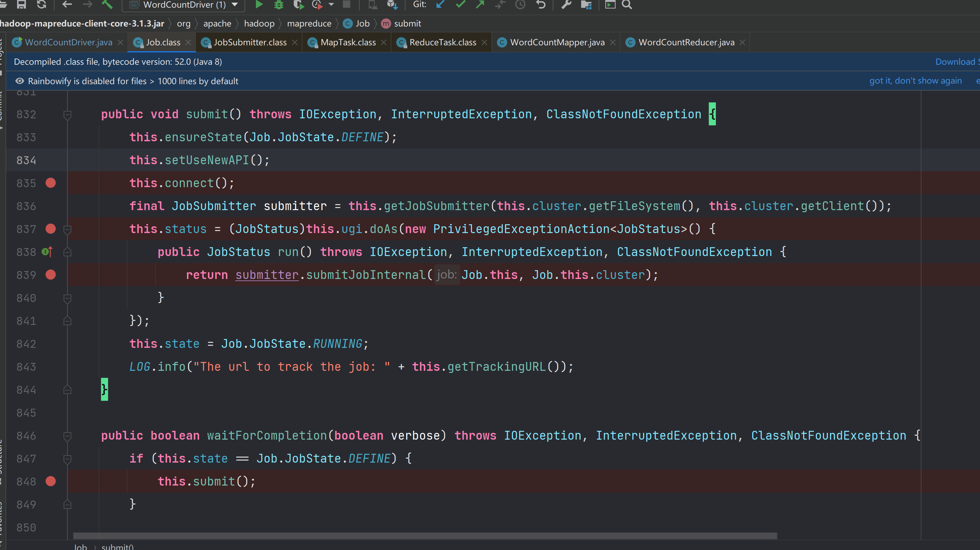Start the Debug bug icon
The width and height of the screenshot is (980, 550).
pyautogui.click(x=279, y=4)
